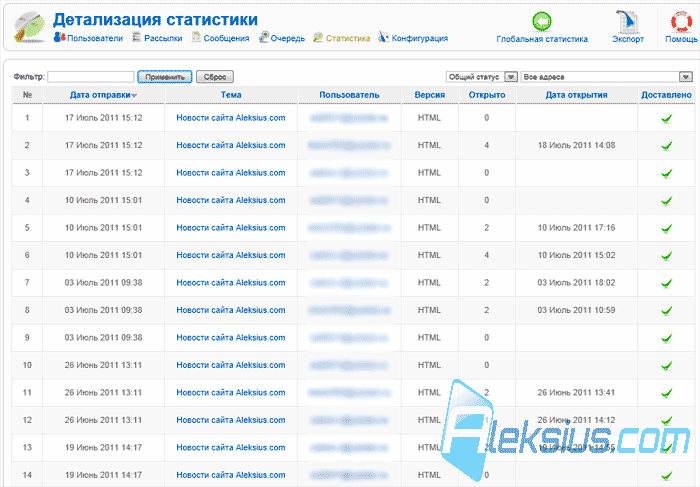Click the green delivered checkmark in row 11
The width and height of the screenshot is (700, 487).
tap(666, 393)
